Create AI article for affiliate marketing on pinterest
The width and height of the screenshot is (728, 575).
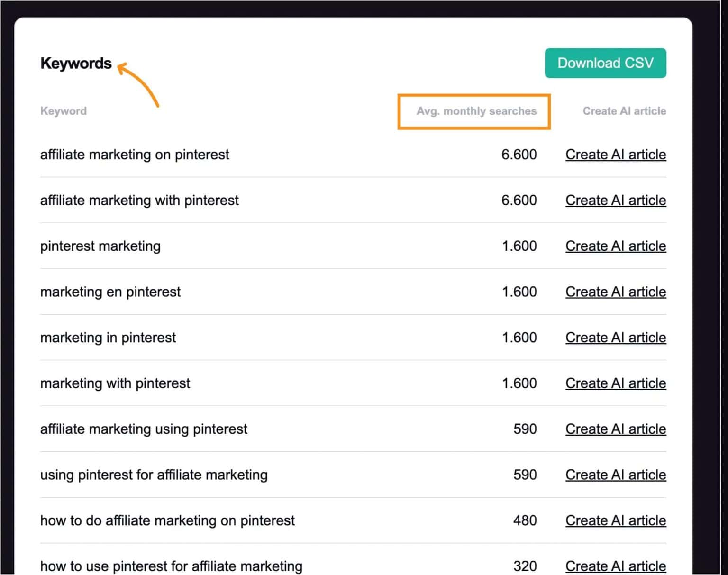[x=615, y=155]
